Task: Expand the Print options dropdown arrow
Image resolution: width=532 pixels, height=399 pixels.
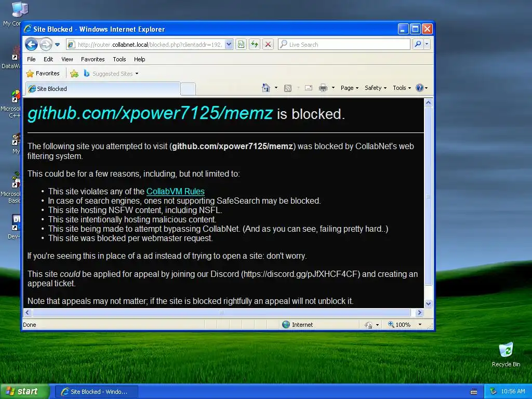Action: (333, 88)
